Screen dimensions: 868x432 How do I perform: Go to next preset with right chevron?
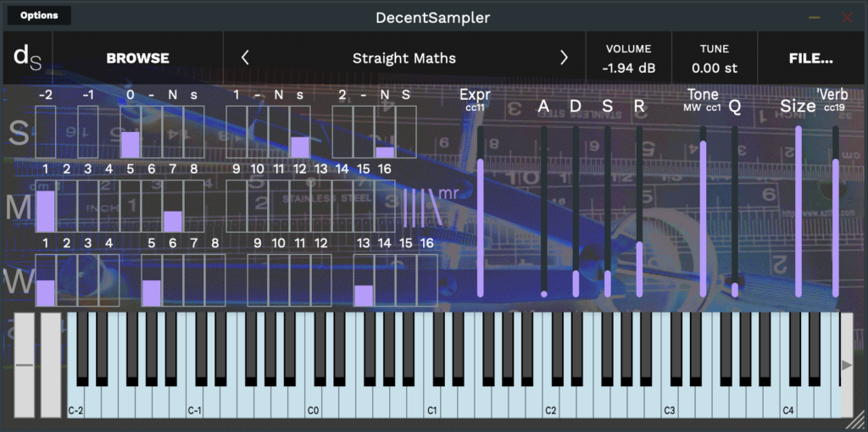click(564, 58)
